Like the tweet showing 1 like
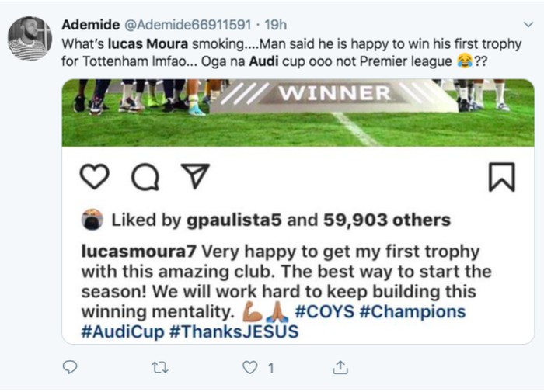 tap(250, 367)
